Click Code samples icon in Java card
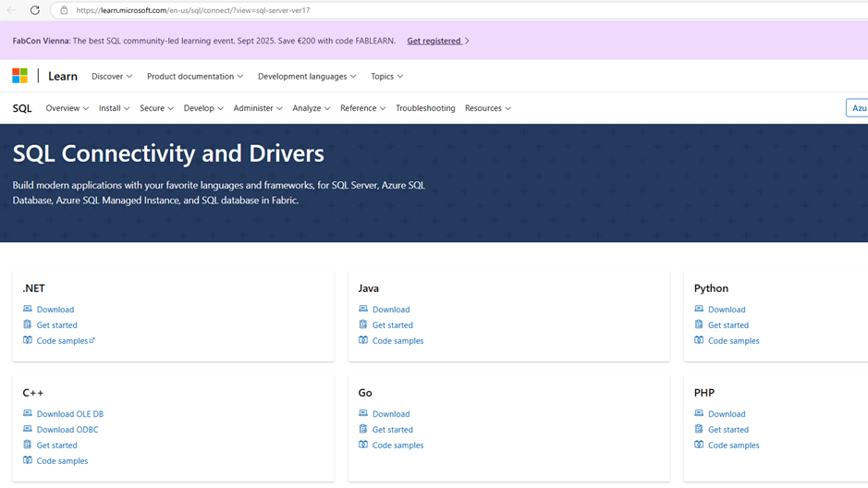 coord(363,340)
